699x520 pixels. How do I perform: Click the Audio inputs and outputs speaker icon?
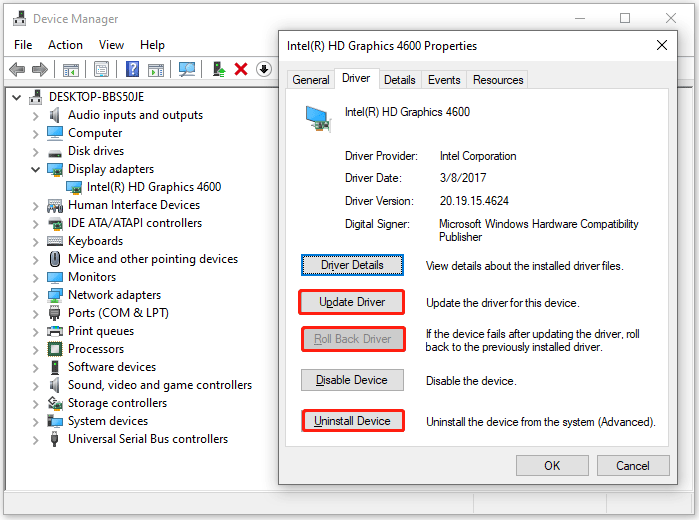pos(54,115)
